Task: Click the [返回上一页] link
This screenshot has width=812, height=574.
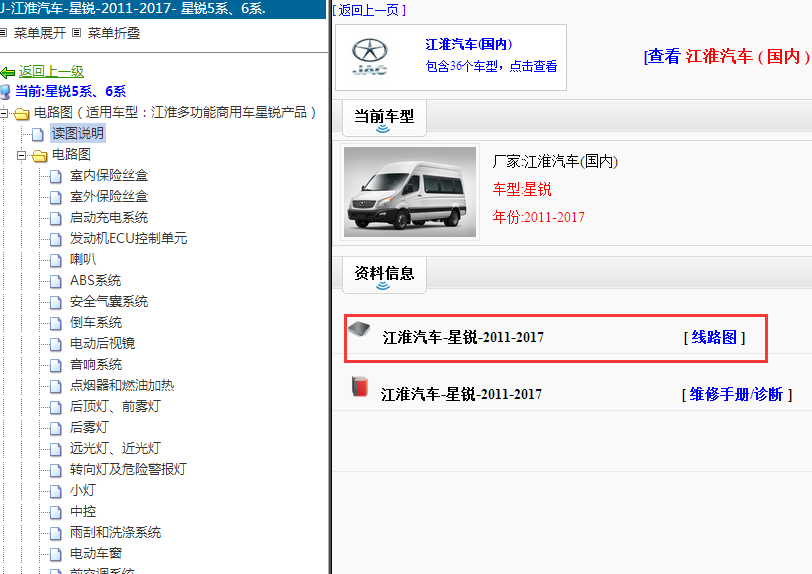Action: tap(369, 10)
